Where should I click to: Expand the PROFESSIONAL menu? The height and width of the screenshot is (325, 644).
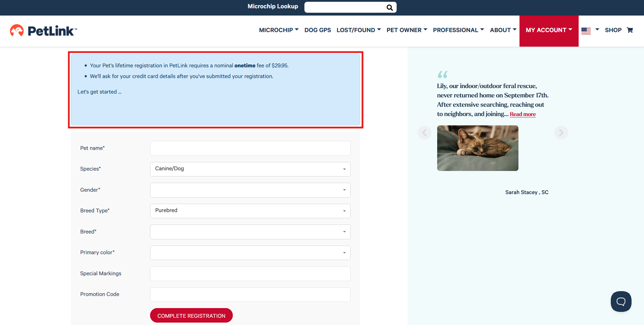click(458, 30)
